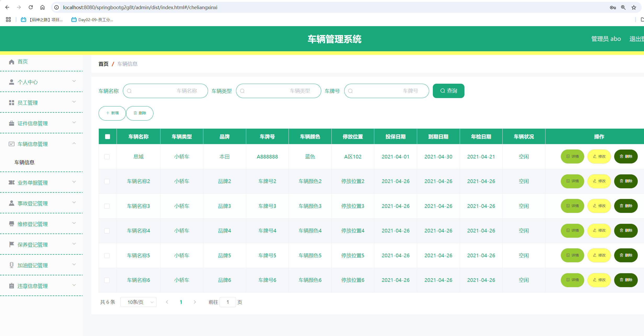Collapse the 车辆信息管理 section chevron
This screenshot has width=644, height=336.
click(74, 144)
